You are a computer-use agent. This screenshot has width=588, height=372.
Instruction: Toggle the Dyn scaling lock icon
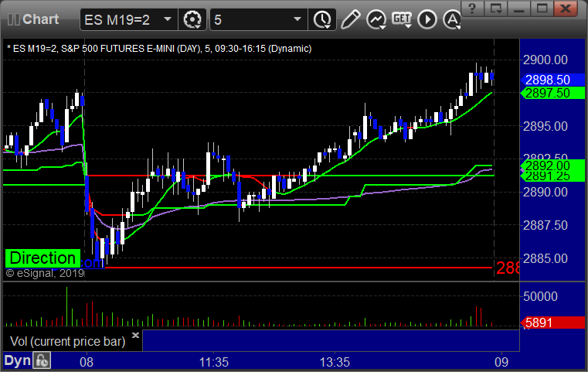pyautogui.click(x=41, y=360)
